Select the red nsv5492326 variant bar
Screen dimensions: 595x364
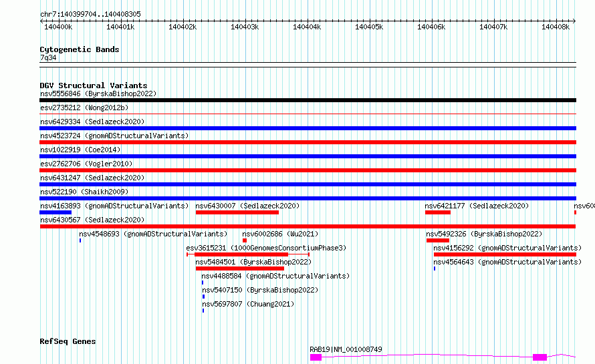438,240
